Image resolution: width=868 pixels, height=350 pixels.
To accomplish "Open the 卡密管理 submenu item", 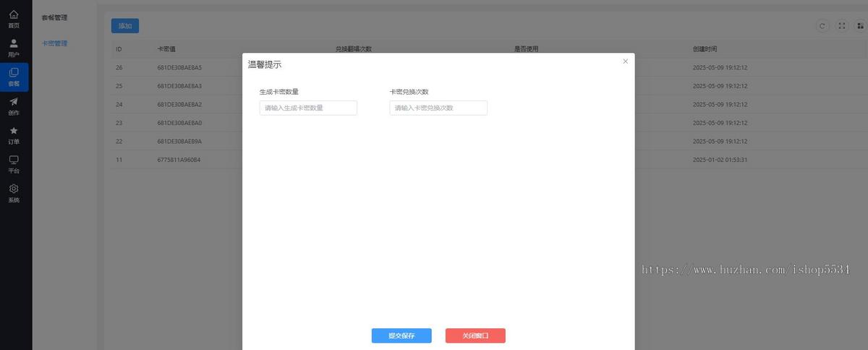I will [x=54, y=43].
